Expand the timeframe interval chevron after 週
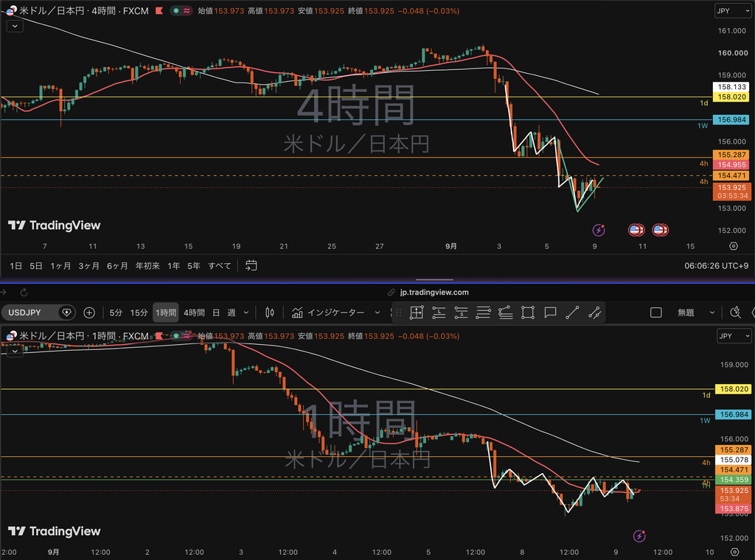 pyautogui.click(x=246, y=312)
